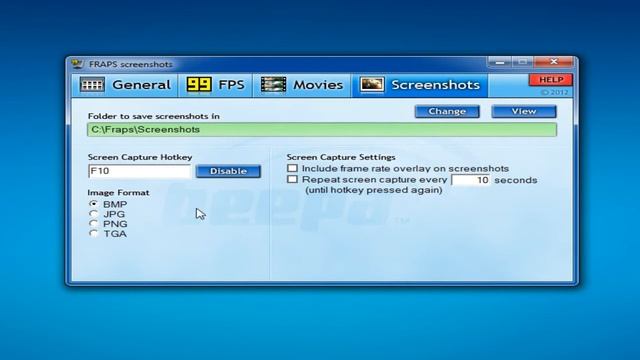Click the Screenshots picture icon
Screen dimensions: 640x360
tap(371, 85)
